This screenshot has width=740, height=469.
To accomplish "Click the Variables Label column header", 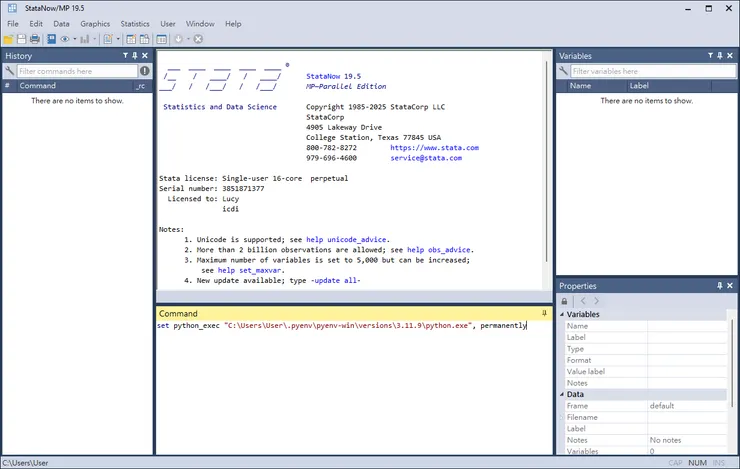I will [669, 86].
